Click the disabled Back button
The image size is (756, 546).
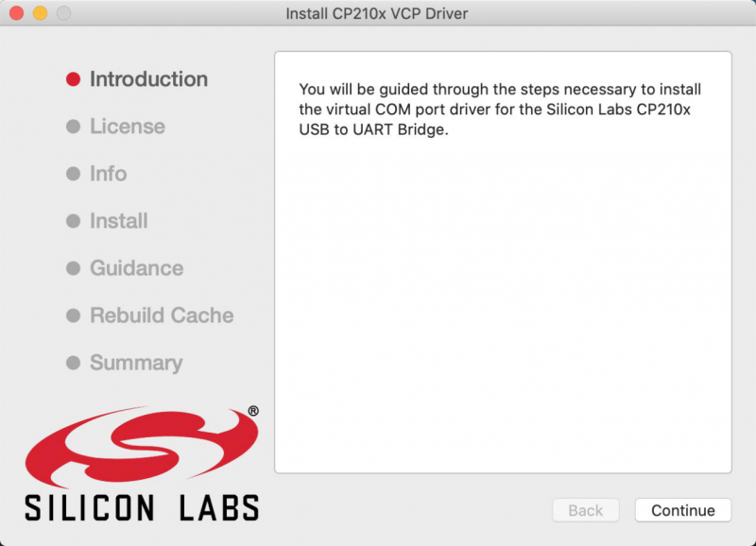(585, 510)
